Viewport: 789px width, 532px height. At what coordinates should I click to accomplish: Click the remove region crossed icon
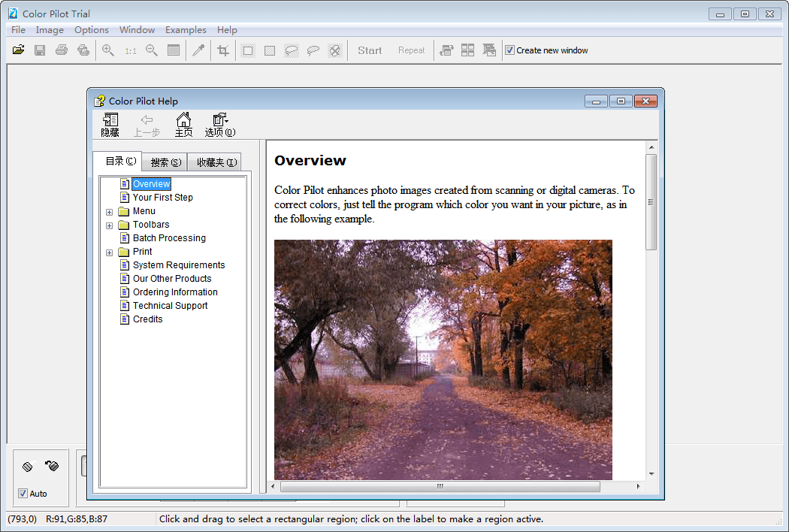coord(334,50)
